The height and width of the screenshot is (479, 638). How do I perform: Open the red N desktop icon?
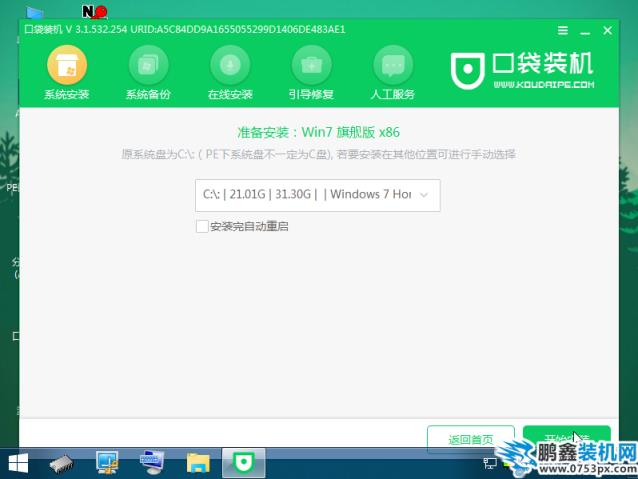94,11
